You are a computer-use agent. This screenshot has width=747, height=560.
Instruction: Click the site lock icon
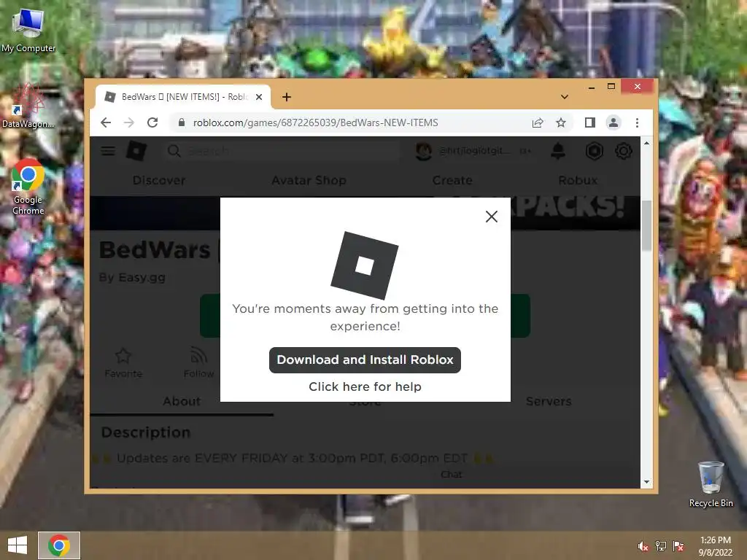pos(181,122)
